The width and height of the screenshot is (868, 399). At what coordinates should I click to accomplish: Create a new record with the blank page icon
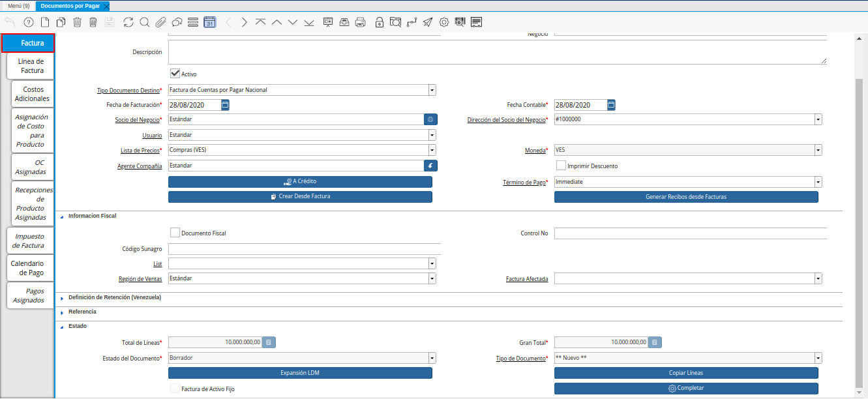tap(45, 22)
